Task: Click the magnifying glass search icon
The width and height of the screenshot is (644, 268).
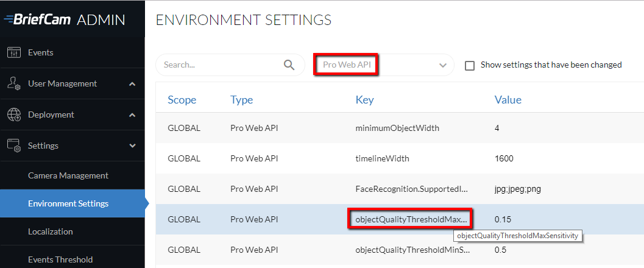Action: tap(289, 65)
